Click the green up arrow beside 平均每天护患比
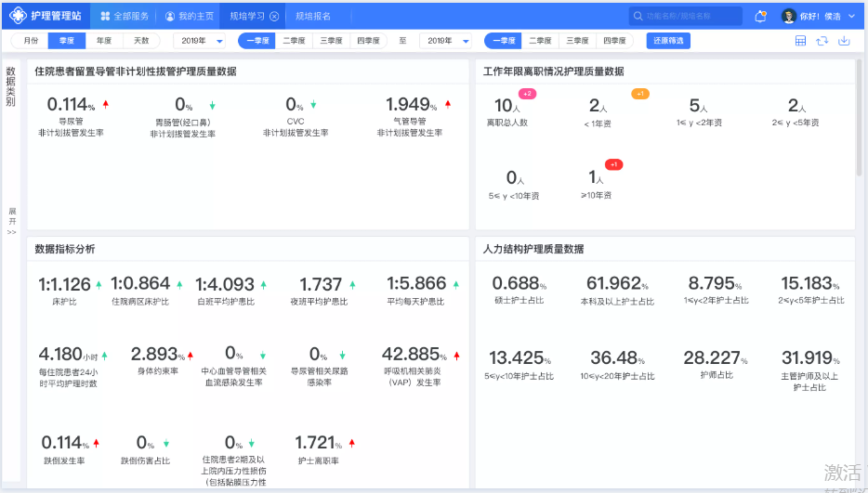Screen dimensions: 868x493 (456, 285)
